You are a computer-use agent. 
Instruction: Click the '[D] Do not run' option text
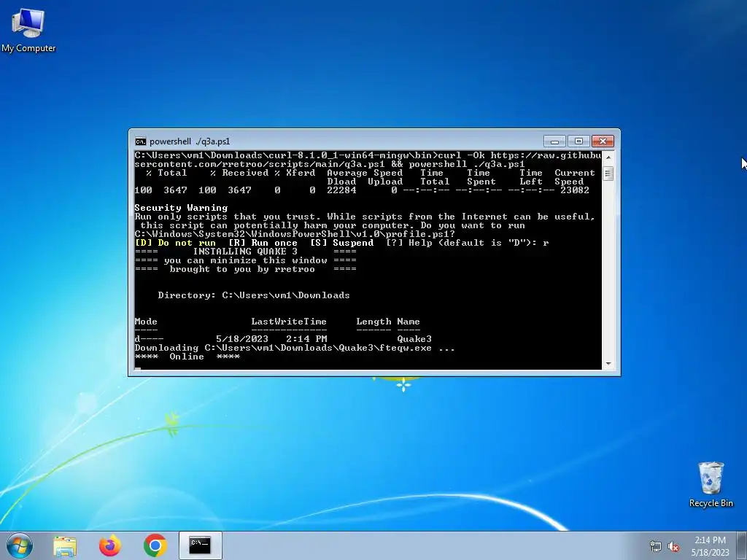tap(175, 243)
